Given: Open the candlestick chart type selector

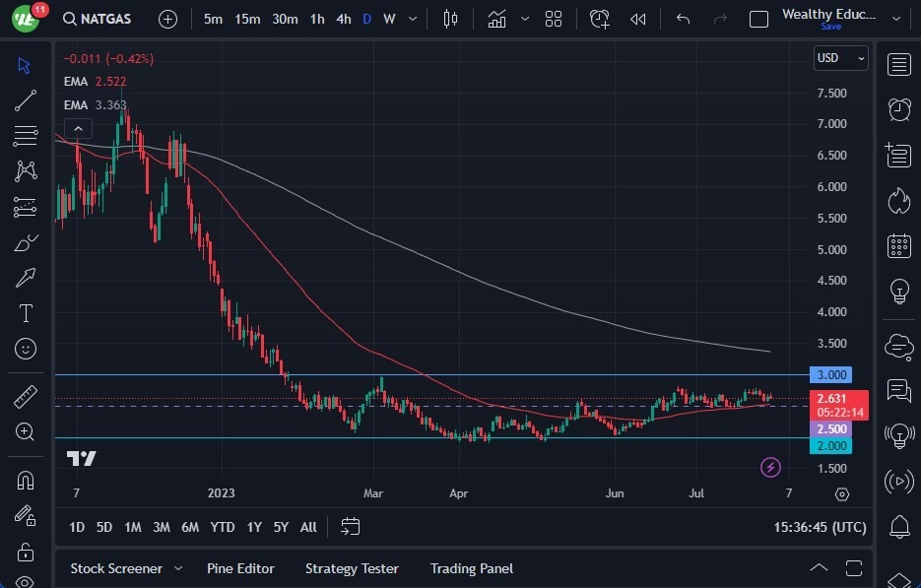Looking at the screenshot, I should point(450,20).
